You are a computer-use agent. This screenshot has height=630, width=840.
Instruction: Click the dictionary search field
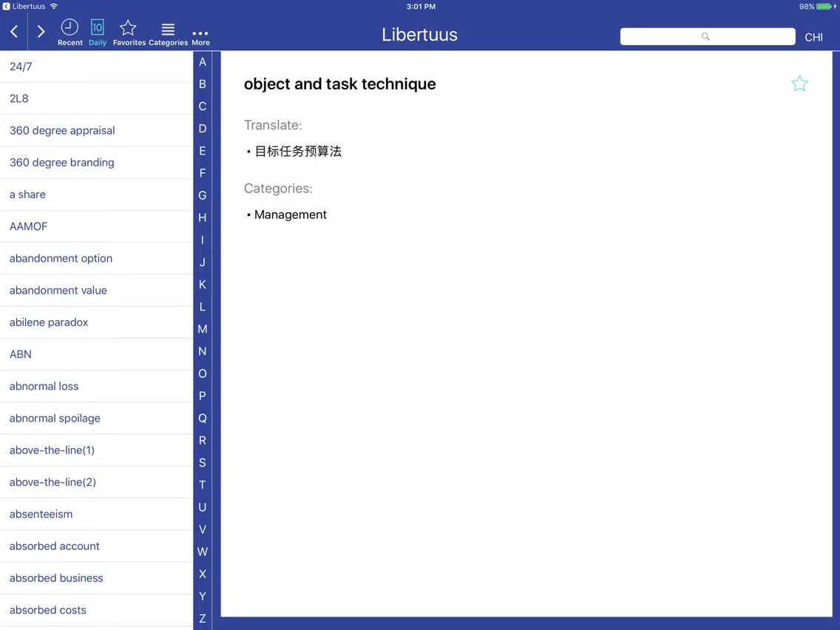pyautogui.click(x=707, y=36)
